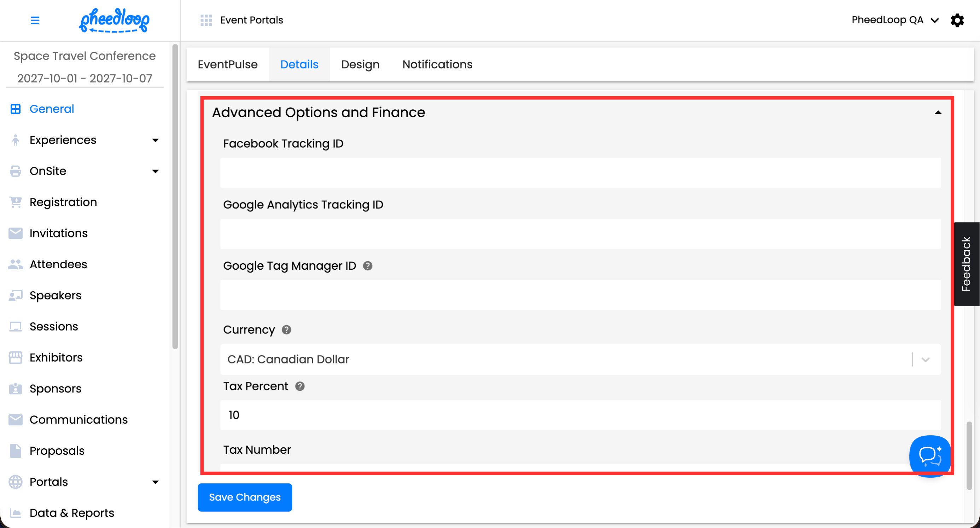Click the Facebook Tracking ID field
Viewport: 980px width, 528px height.
[580, 173]
